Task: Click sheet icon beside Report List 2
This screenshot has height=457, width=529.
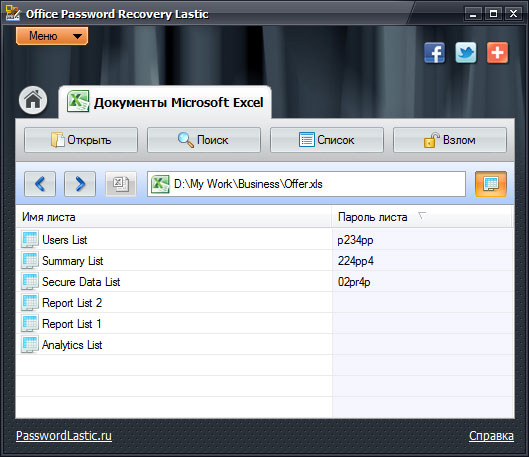Action: pyautogui.click(x=30, y=303)
